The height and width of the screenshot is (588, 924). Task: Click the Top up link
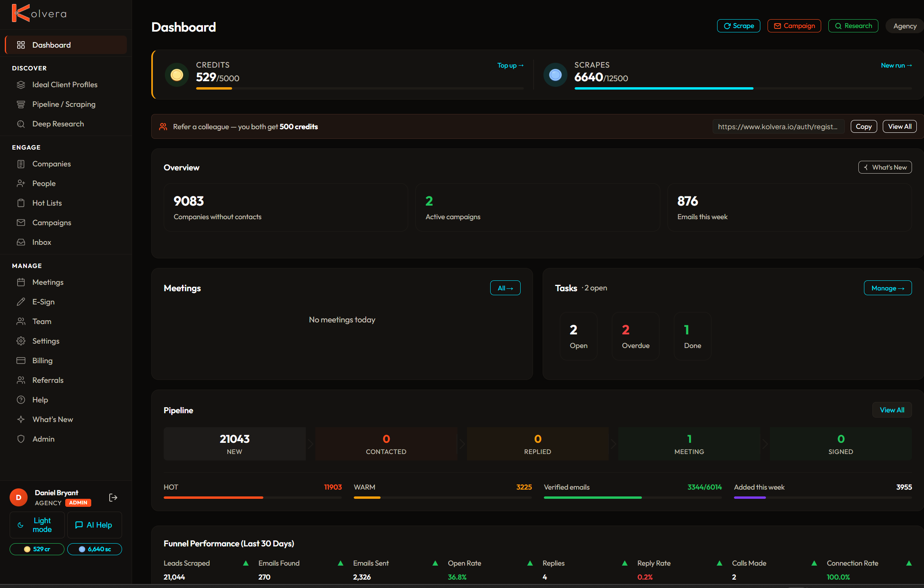tap(510, 66)
